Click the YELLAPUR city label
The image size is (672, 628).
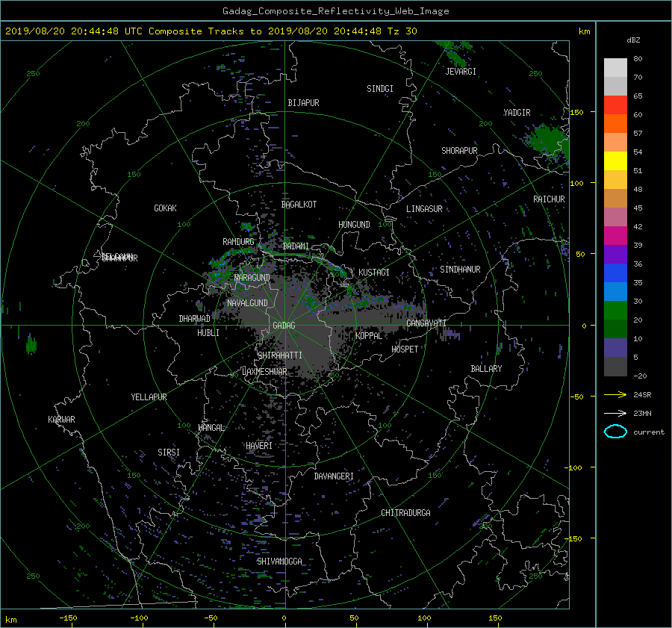[x=149, y=397]
